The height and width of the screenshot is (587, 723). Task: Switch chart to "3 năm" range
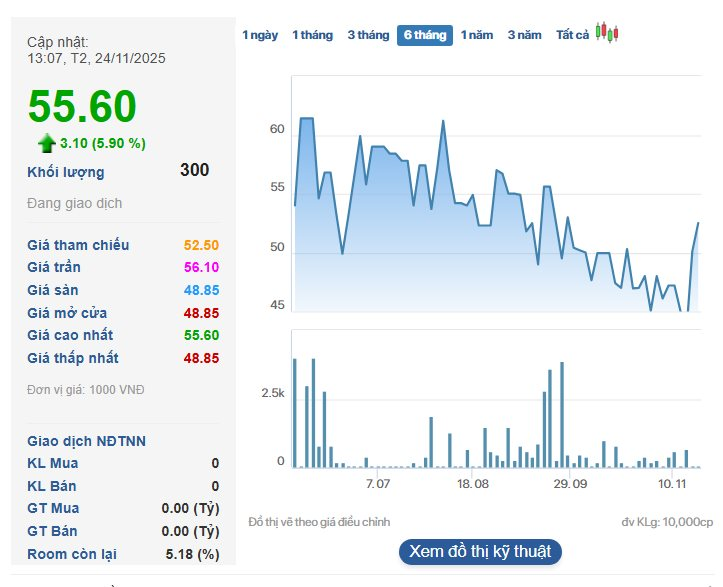(x=524, y=35)
